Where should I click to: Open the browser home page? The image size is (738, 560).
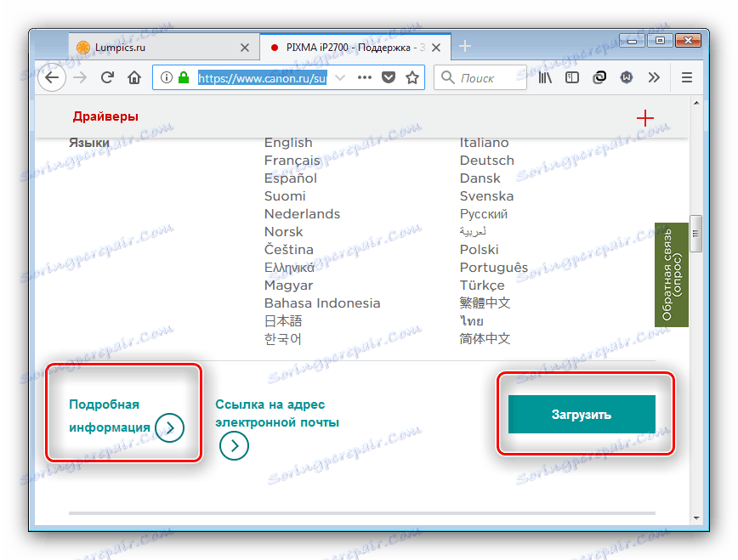(134, 77)
